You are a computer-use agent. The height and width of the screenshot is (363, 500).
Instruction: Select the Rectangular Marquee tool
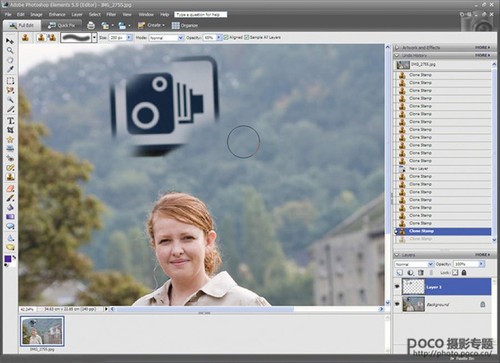(10, 81)
